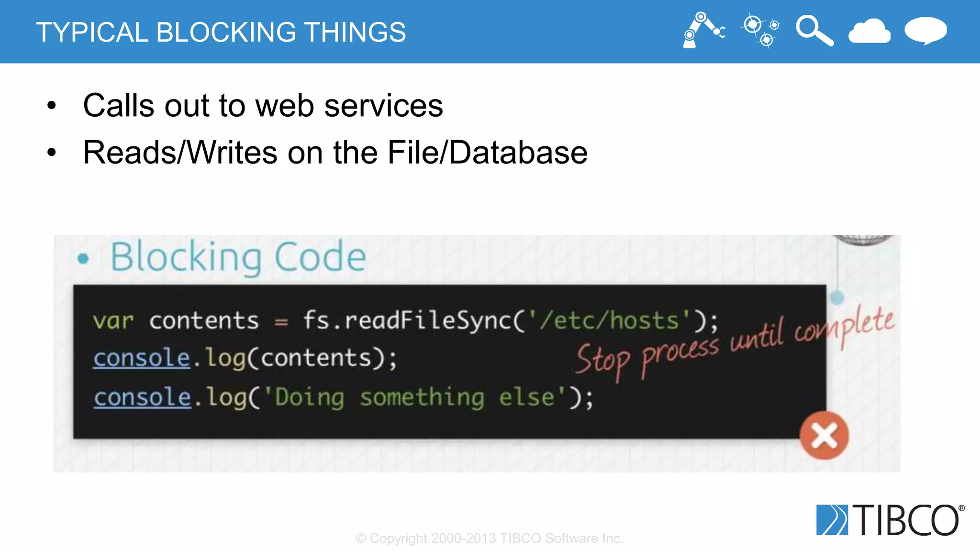
Task: Click the robot arm icon in header
Action: 704,30
